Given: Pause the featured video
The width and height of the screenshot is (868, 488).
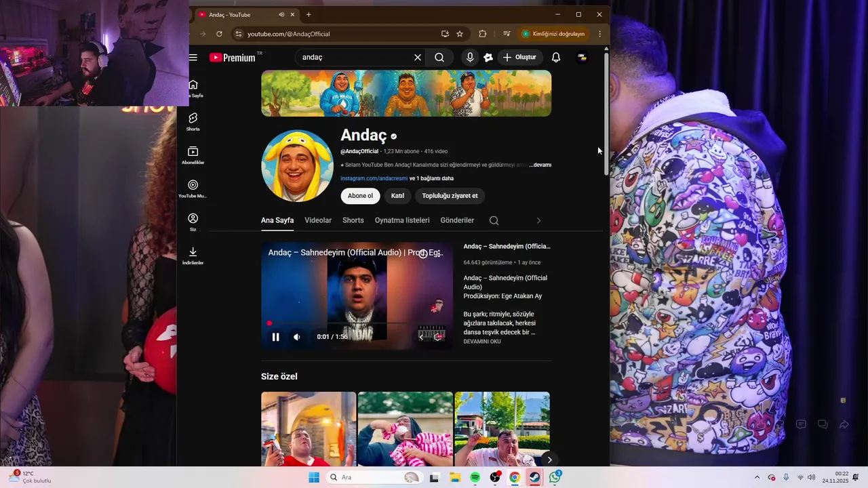Looking at the screenshot, I should coord(275,337).
